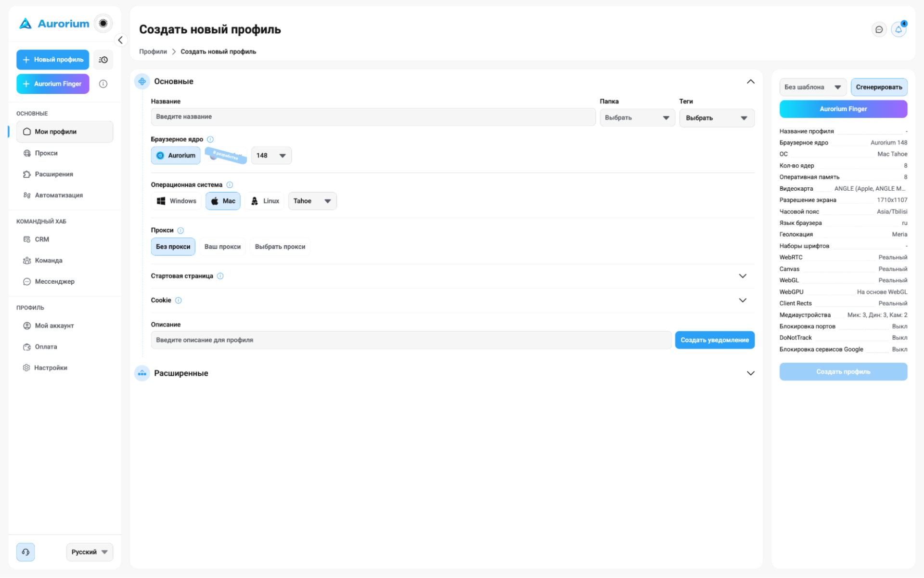Click Aurorium Finger button in summary panel
The height and width of the screenshot is (578, 924).
click(x=843, y=109)
